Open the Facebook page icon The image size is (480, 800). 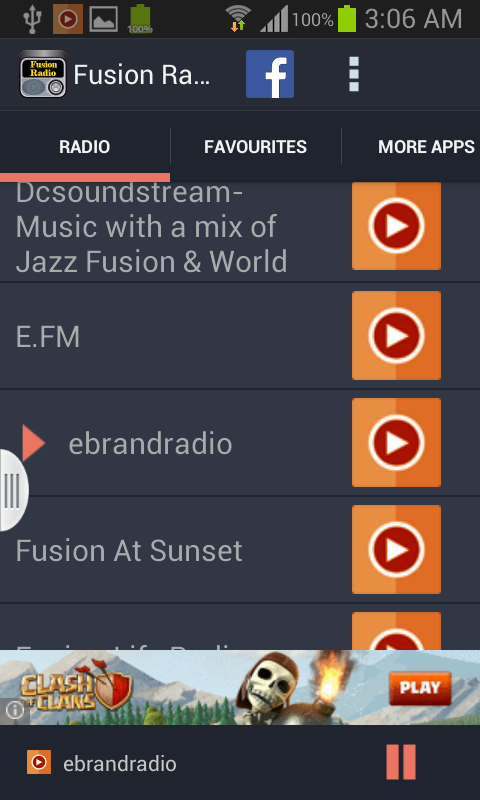click(270, 74)
